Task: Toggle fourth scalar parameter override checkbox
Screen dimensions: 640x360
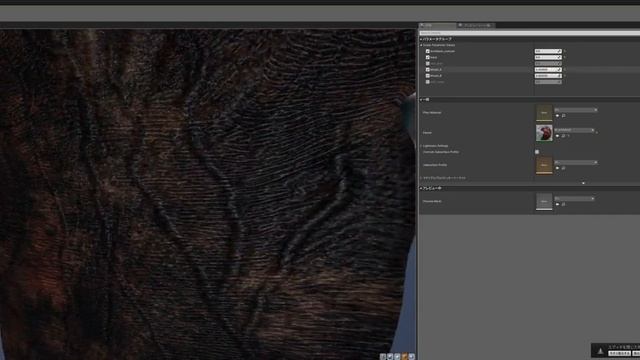Action: (x=428, y=70)
